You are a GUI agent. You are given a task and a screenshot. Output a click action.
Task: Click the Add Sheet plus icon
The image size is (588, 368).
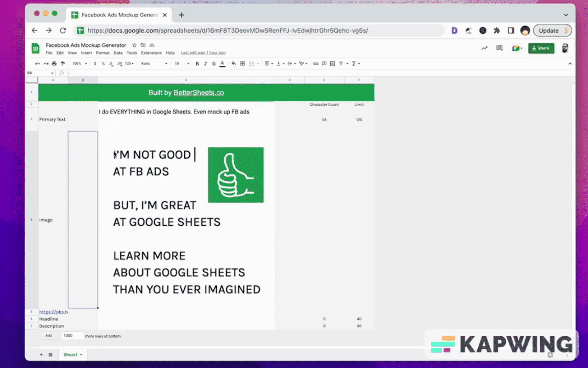41,355
